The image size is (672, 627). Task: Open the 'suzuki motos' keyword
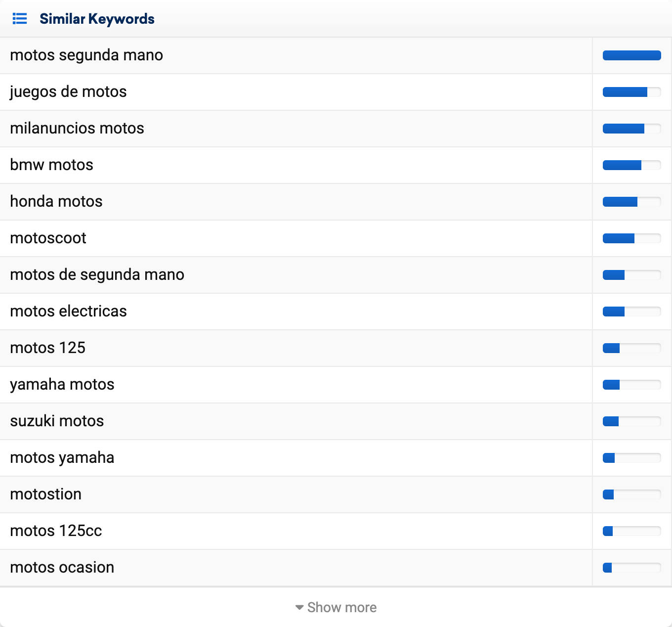[57, 421]
